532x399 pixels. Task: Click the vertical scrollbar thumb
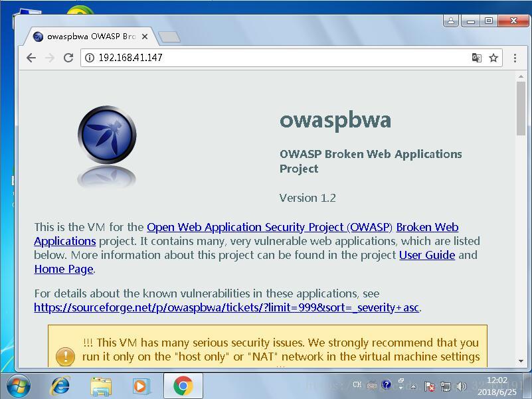click(521, 109)
